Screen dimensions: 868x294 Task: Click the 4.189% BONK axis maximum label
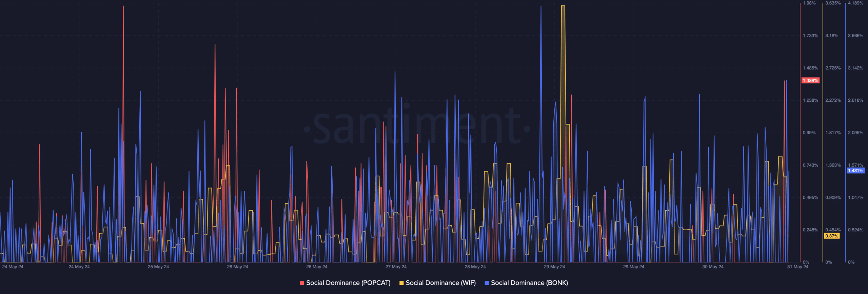coord(856,3)
